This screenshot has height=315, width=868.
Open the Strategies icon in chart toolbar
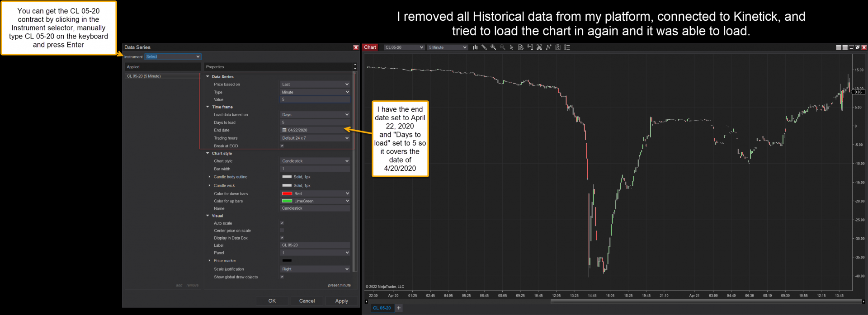coord(558,47)
